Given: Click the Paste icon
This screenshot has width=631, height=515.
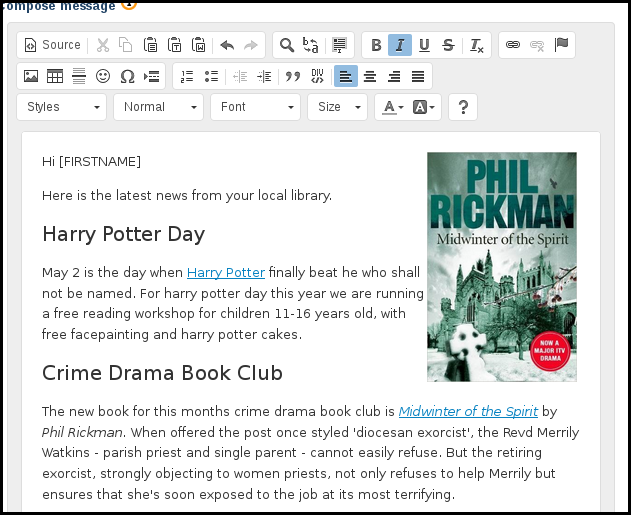Looking at the screenshot, I should 150,45.
